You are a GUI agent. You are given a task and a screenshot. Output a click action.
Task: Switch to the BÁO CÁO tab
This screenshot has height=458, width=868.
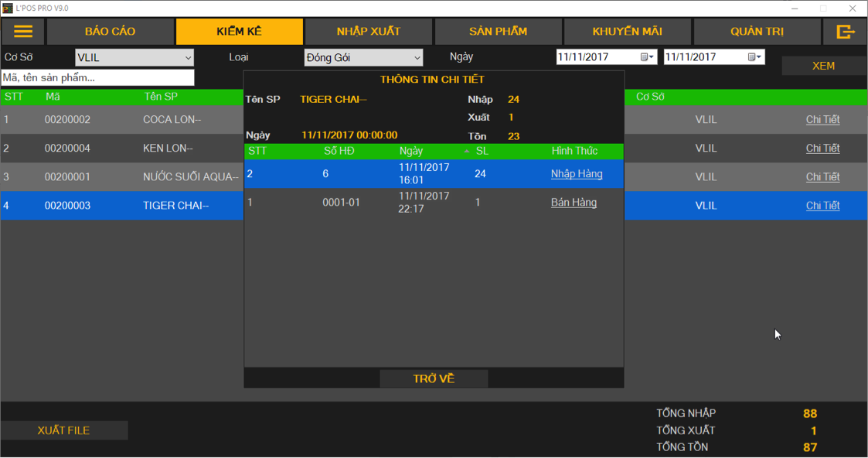[x=110, y=32]
